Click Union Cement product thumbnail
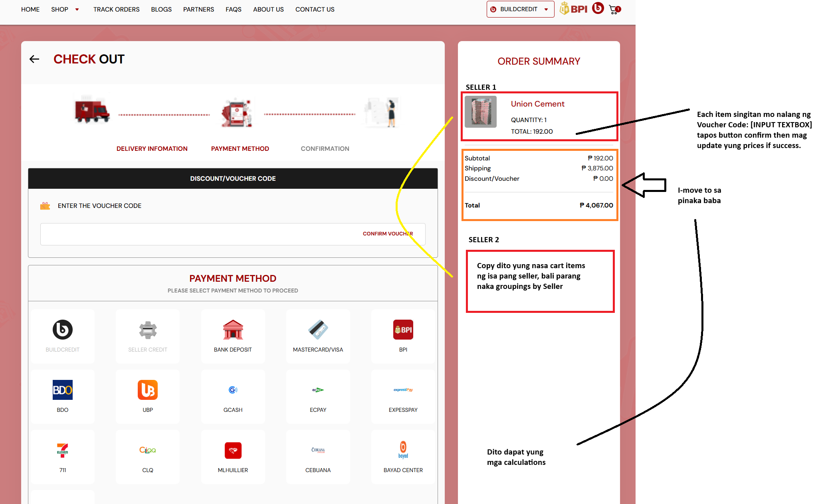This screenshot has height=504, width=824. pos(481,112)
